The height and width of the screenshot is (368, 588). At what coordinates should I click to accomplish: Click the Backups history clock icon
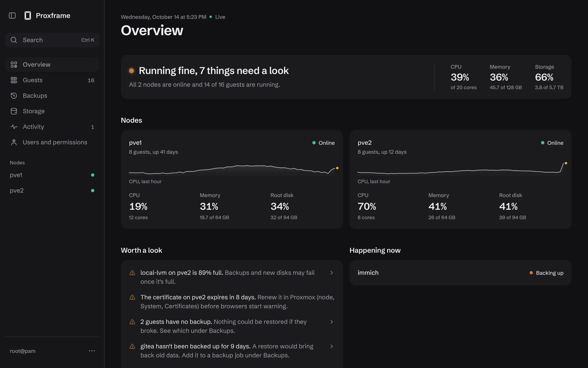(x=14, y=96)
